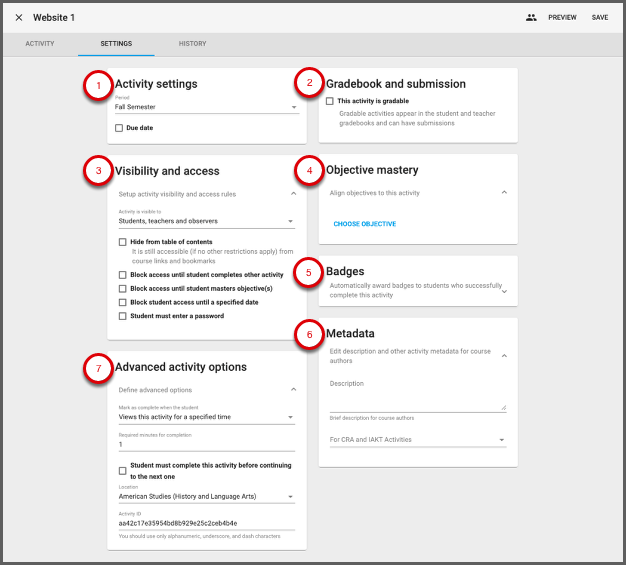Screen dimensions: 626x565
Task: Expand the Badges section chevron
Action: [x=504, y=291]
